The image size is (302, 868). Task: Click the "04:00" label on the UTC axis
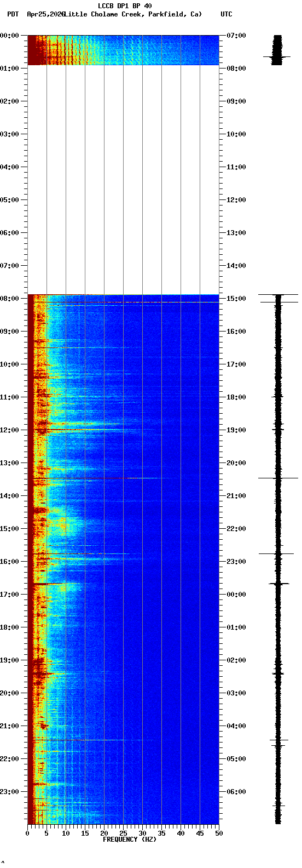tap(236, 726)
